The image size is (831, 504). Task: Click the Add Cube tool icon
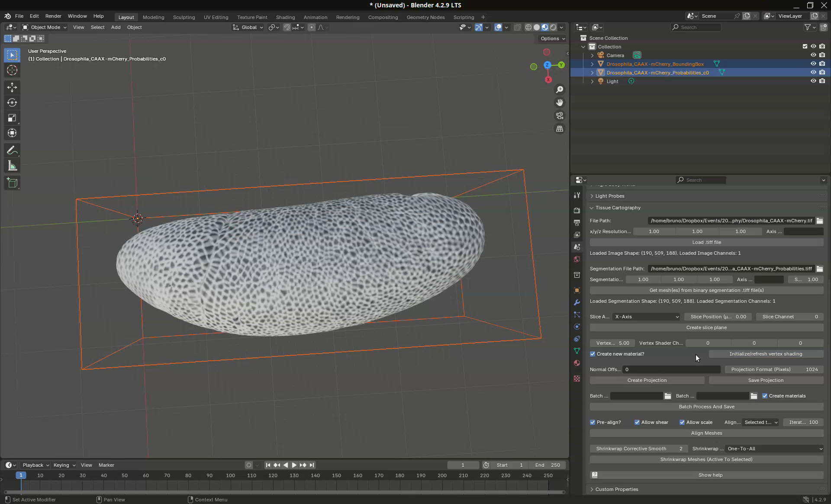(12, 183)
